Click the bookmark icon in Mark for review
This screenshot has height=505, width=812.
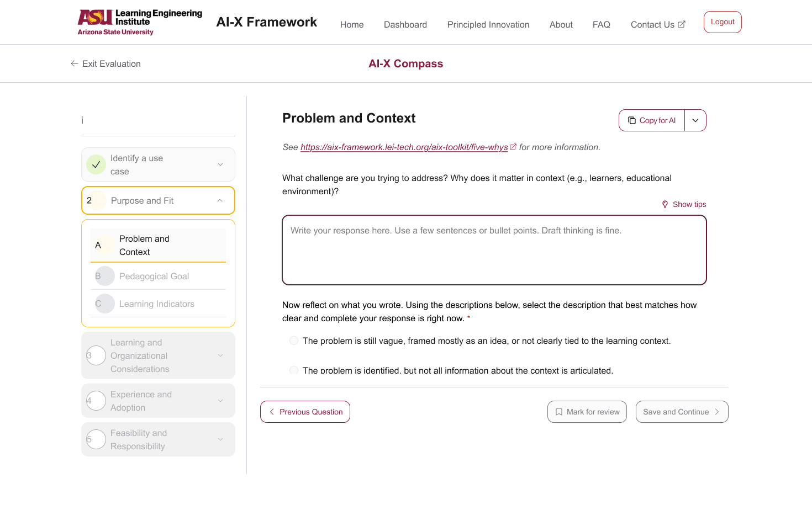[x=559, y=412]
